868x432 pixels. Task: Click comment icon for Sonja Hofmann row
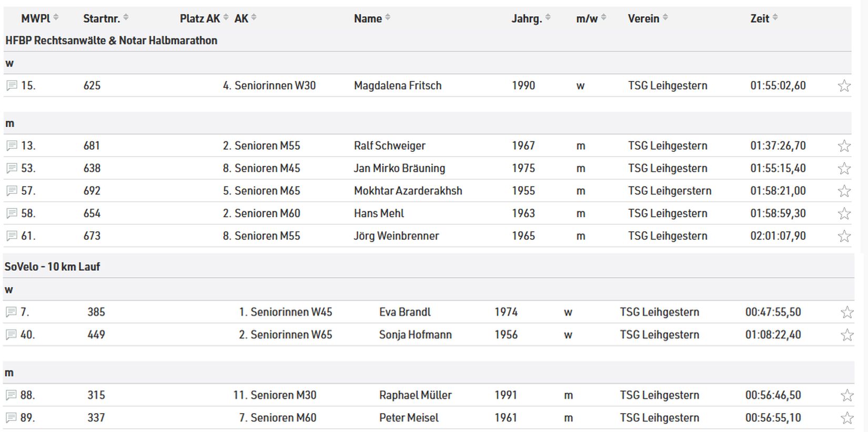(x=11, y=335)
